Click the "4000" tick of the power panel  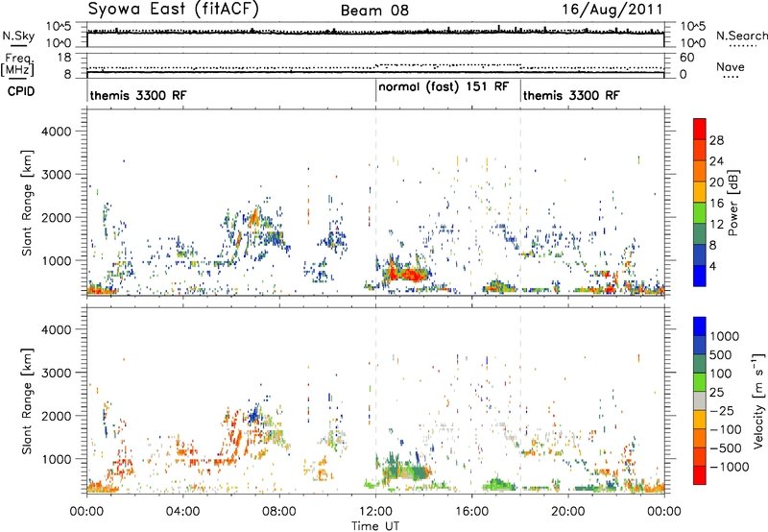point(57,132)
